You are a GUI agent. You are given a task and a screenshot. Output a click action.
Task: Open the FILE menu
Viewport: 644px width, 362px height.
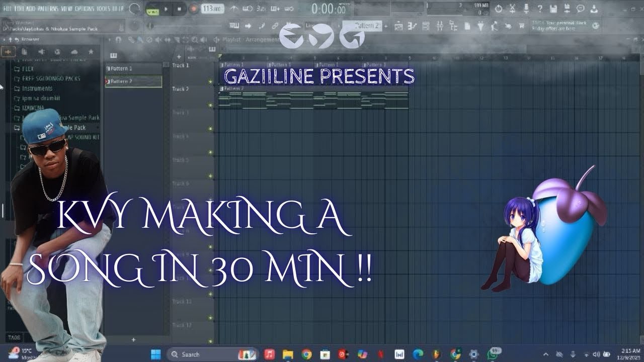(x=8, y=8)
